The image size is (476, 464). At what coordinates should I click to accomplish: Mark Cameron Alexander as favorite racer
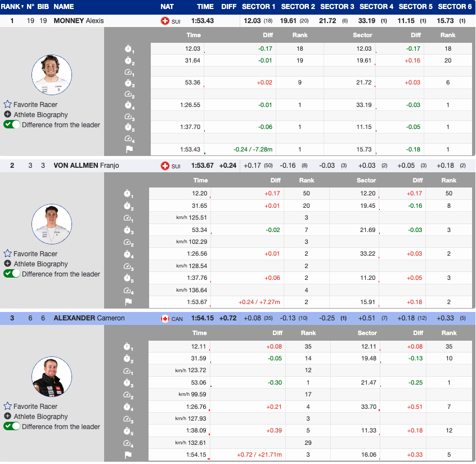tap(8, 406)
